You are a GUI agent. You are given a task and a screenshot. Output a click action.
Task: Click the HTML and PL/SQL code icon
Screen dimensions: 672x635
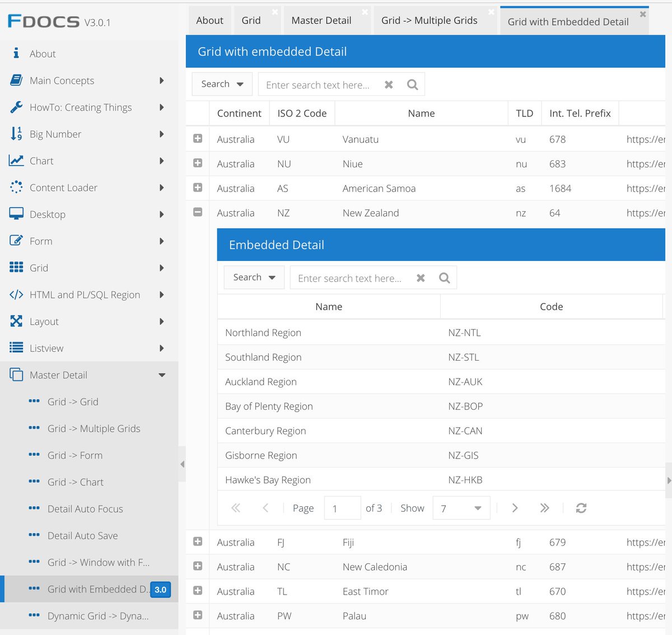pyautogui.click(x=16, y=295)
